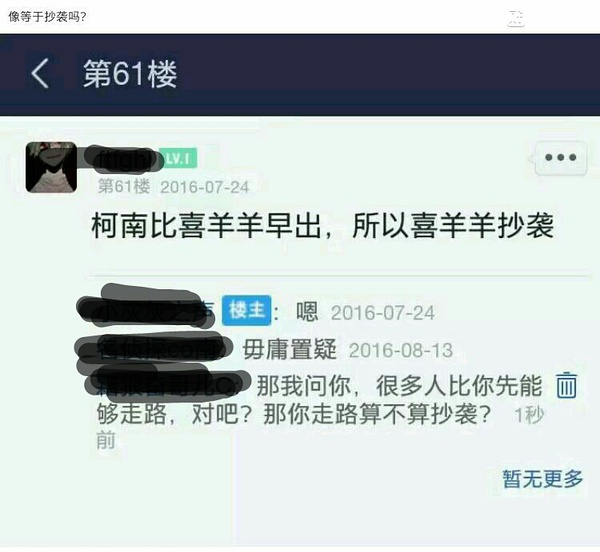This screenshot has height=552, width=600.
Task: Select the 嗯 reply from 2016-07-24
Action: pos(307,311)
